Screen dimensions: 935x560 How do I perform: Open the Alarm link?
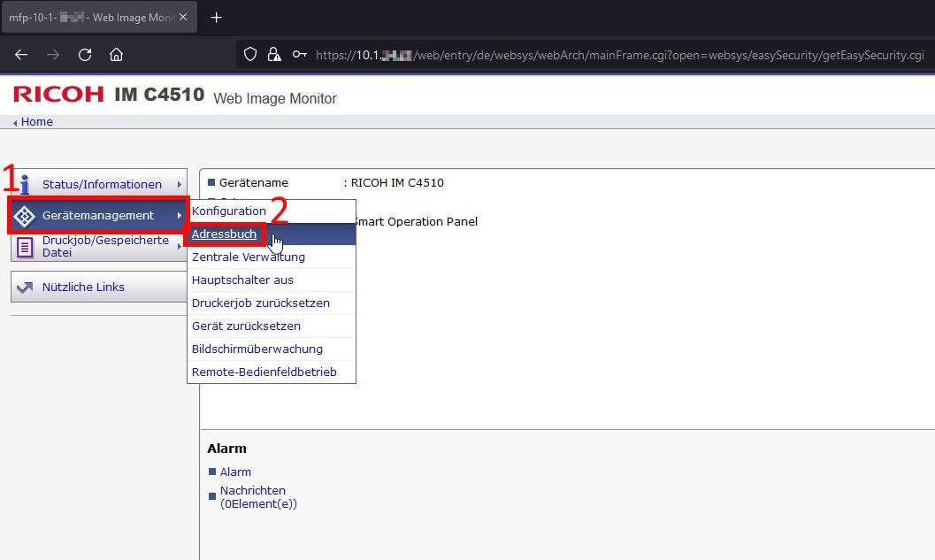(235, 472)
